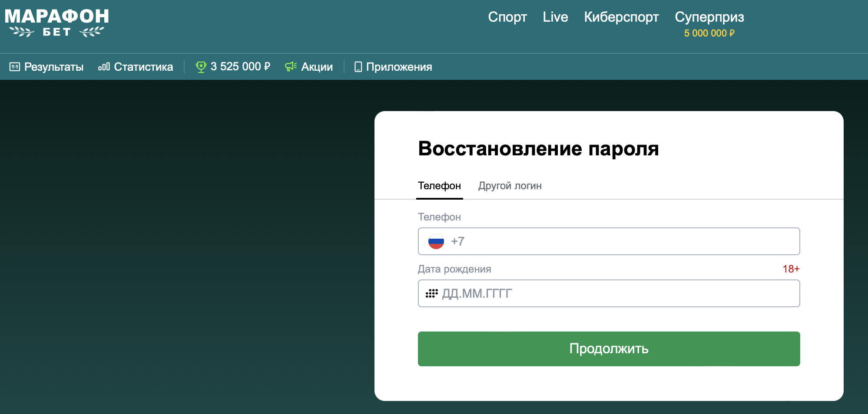The image size is (868, 414).
Task: Click the phone icon beside Приложения
Action: [x=358, y=67]
